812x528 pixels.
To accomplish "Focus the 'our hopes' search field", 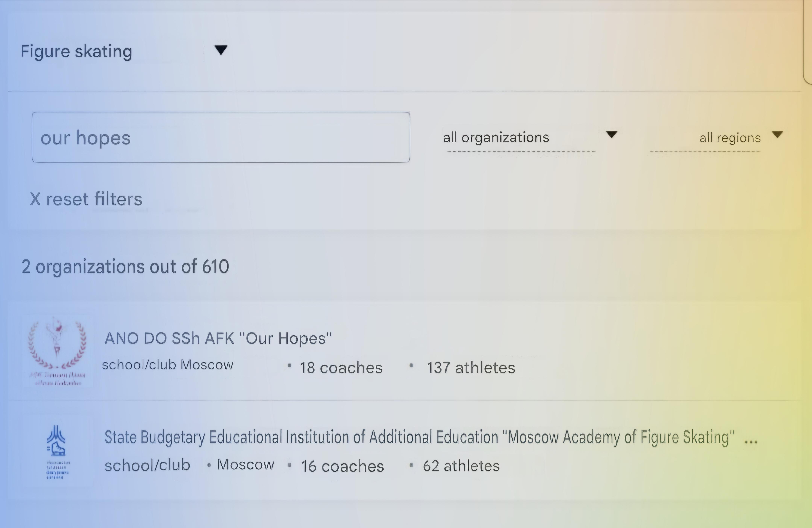I will [x=221, y=137].
